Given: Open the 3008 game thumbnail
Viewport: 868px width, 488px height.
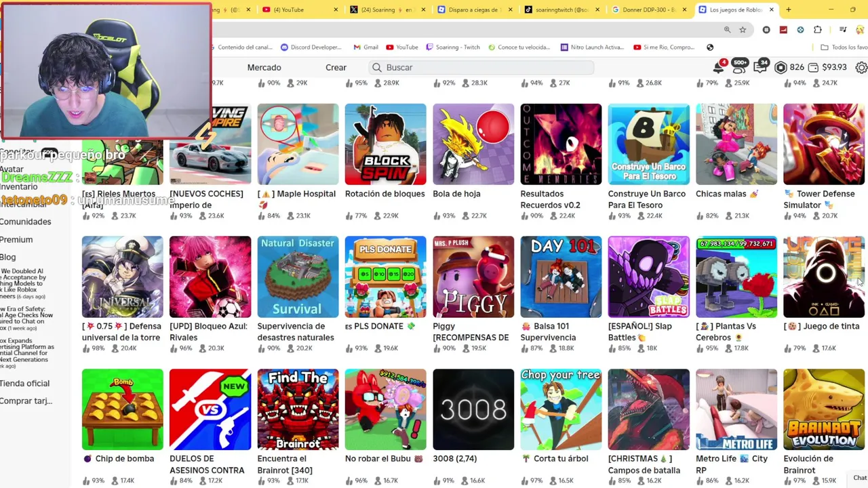Looking at the screenshot, I should pos(473,409).
